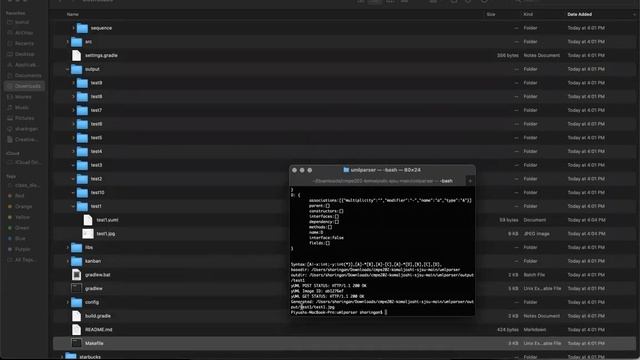Select the test1.yuml document icon
The image size is (640, 360).
88,220
